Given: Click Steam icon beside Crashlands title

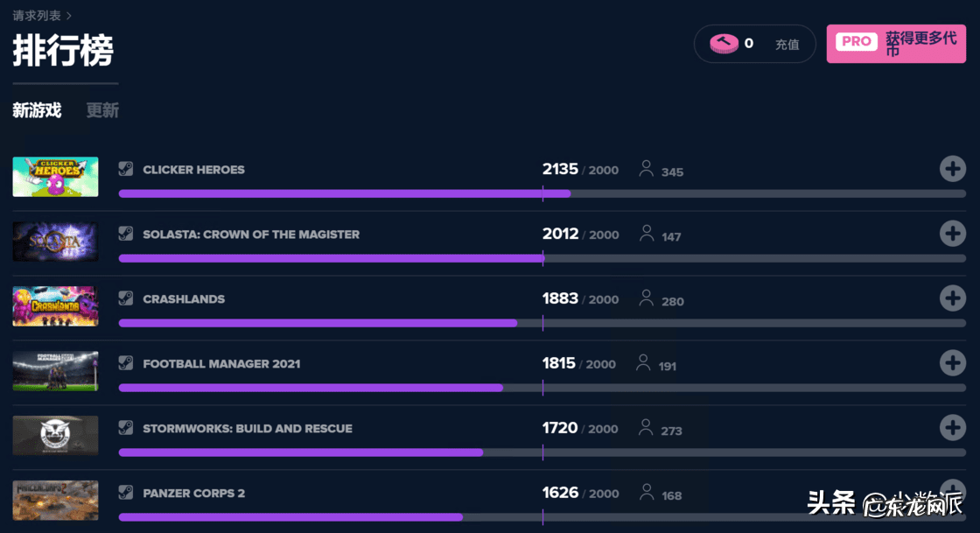Looking at the screenshot, I should point(127,298).
